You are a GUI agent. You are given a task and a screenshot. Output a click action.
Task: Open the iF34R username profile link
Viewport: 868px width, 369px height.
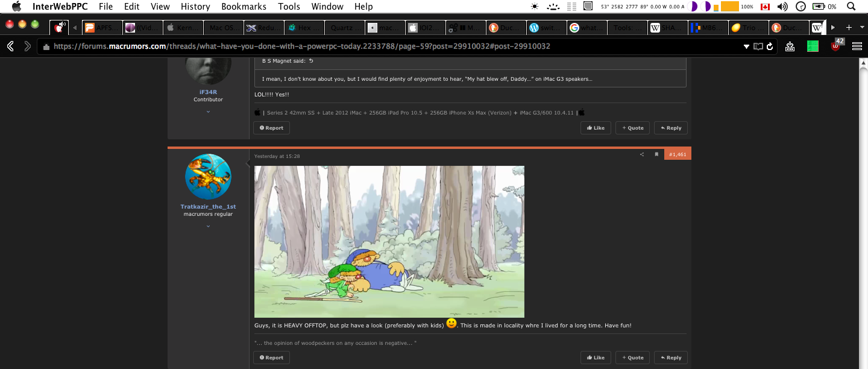(208, 92)
